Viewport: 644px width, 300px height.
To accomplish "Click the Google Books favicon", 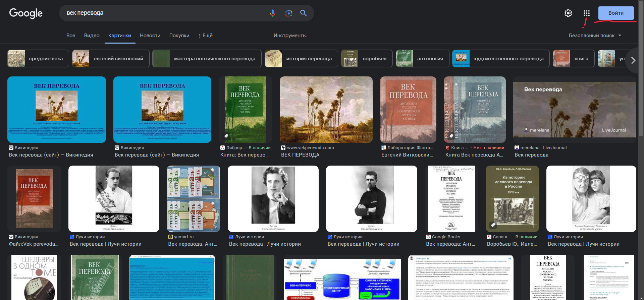I will [x=428, y=237].
